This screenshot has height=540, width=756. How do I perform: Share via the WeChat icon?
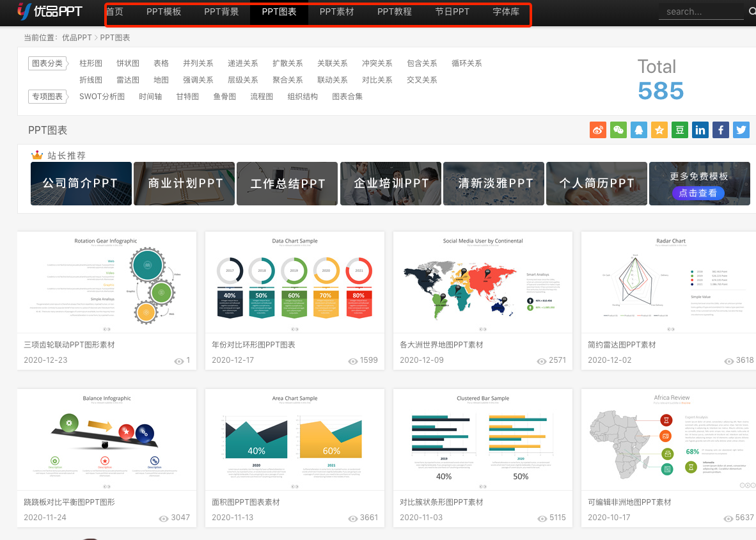pos(618,129)
